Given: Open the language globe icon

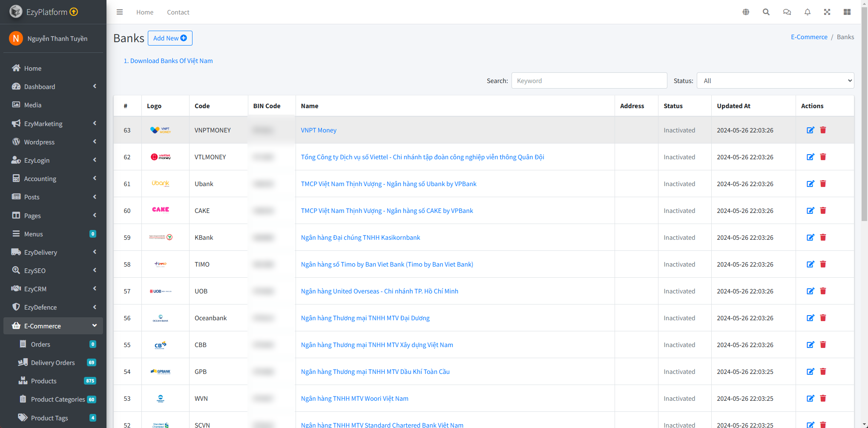Looking at the screenshot, I should point(746,12).
